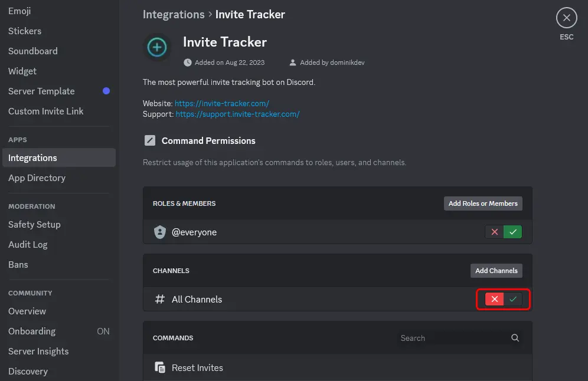Click the Invite Tracker bot avatar icon
The image size is (588, 381).
pyautogui.click(x=157, y=47)
